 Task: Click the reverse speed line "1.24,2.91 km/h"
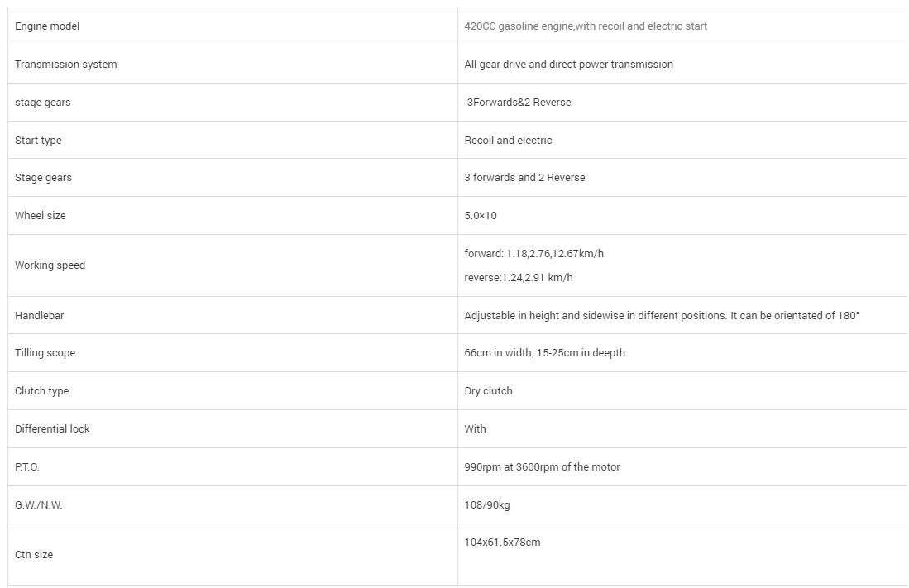pos(519,278)
